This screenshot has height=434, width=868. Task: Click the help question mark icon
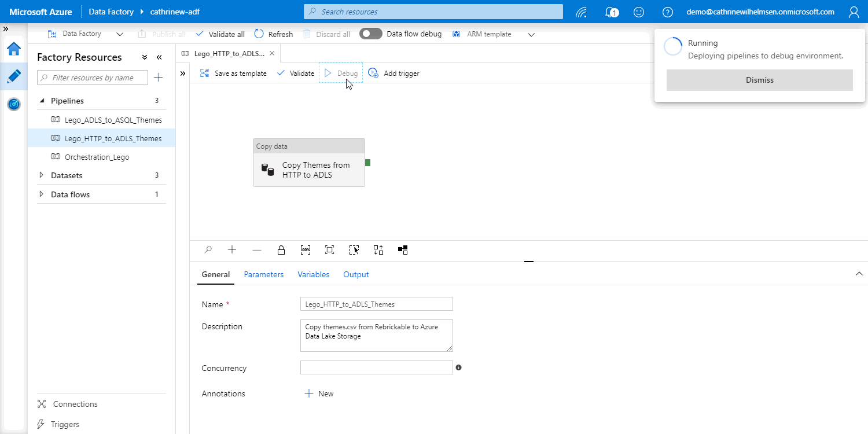pyautogui.click(x=667, y=12)
